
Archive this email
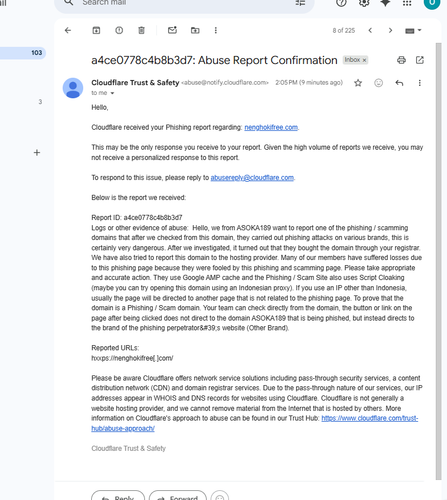point(96,30)
